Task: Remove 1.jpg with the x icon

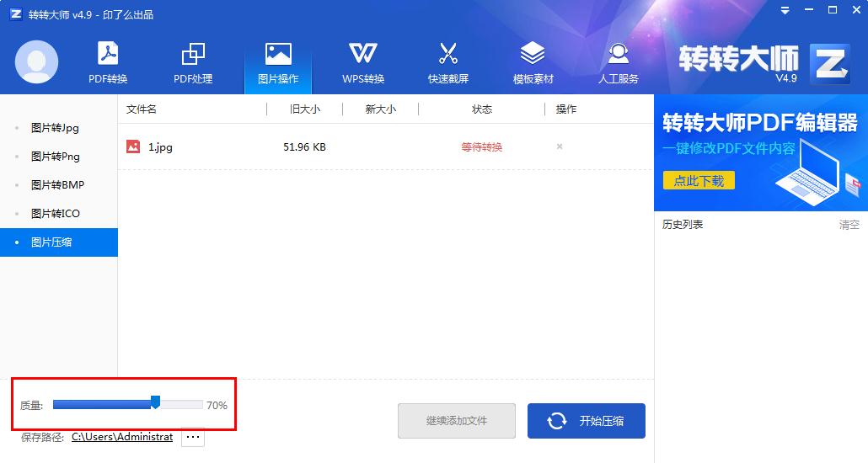Action: click(x=560, y=146)
